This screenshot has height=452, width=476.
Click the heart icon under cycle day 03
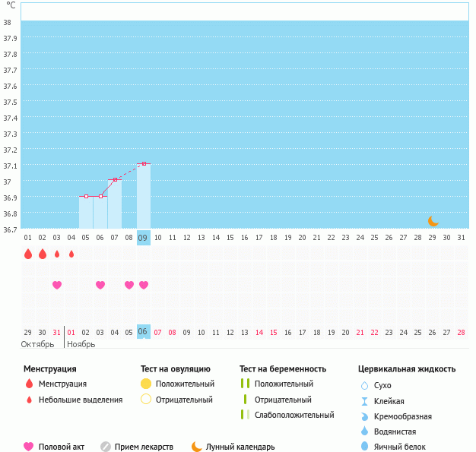(57, 285)
